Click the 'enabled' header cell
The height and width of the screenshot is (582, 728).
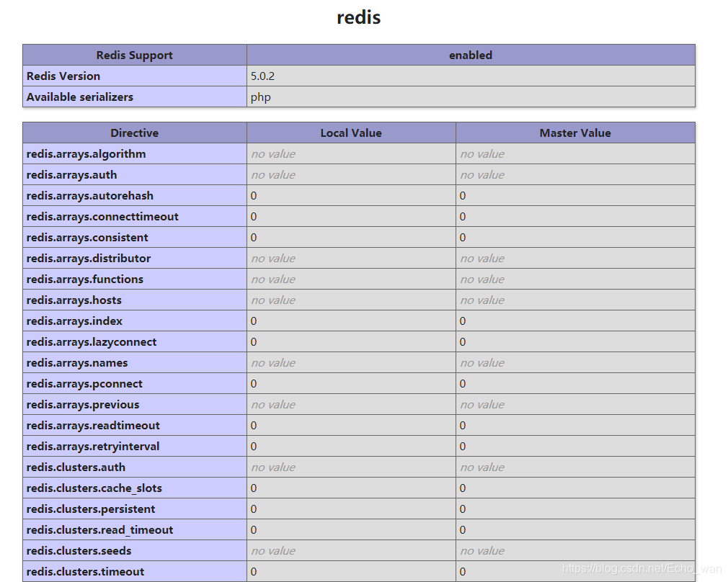pyautogui.click(x=471, y=55)
